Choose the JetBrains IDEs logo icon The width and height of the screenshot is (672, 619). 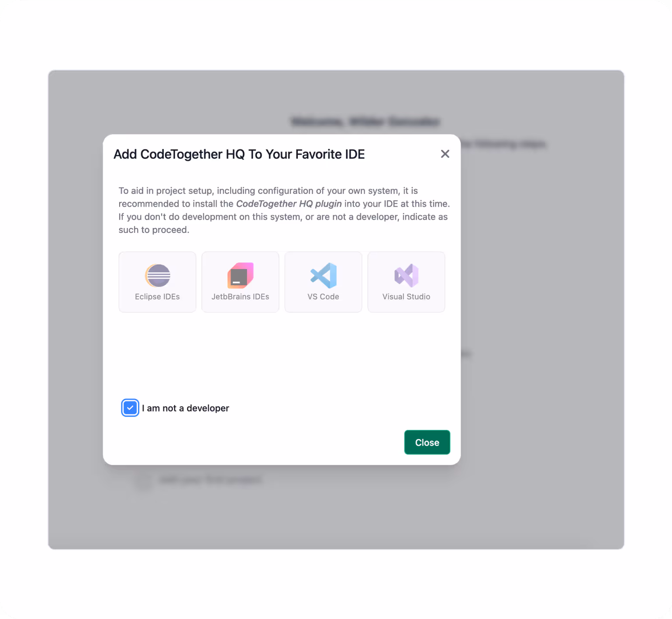pyautogui.click(x=241, y=276)
